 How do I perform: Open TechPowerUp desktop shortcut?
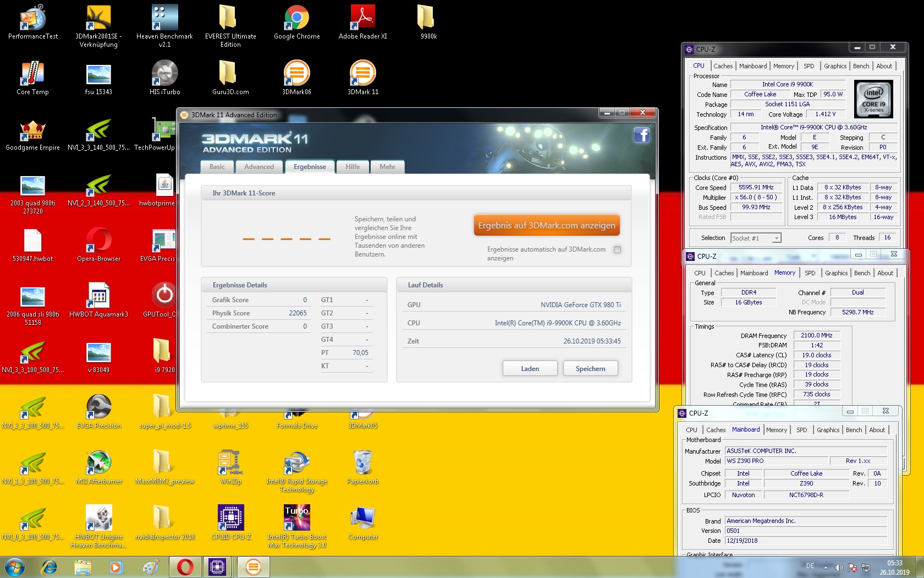tap(155, 134)
